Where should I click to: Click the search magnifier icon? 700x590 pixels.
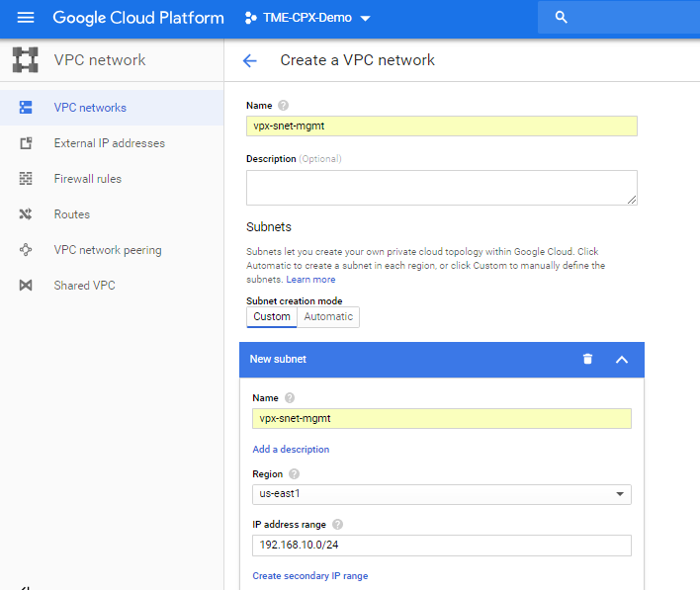click(x=562, y=18)
